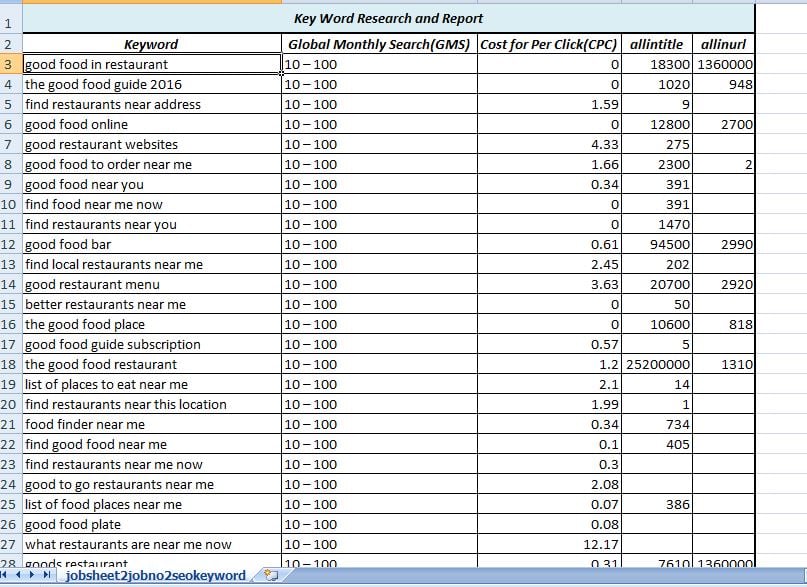
Task: Select the 'Cost for Per Click(CPC)' header cell
Action: click(x=548, y=44)
